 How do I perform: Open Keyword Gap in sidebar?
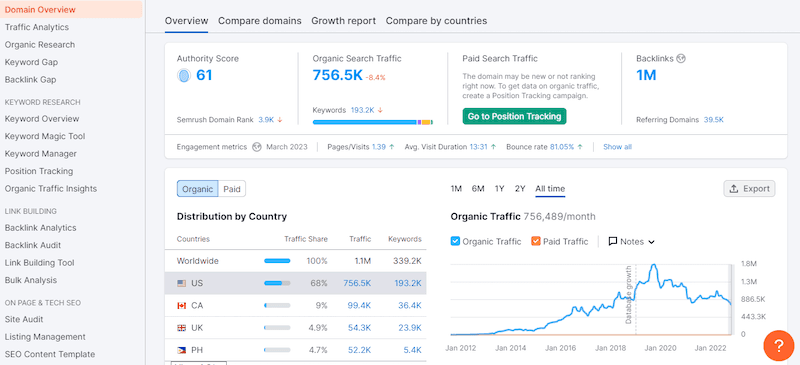pyautogui.click(x=31, y=62)
